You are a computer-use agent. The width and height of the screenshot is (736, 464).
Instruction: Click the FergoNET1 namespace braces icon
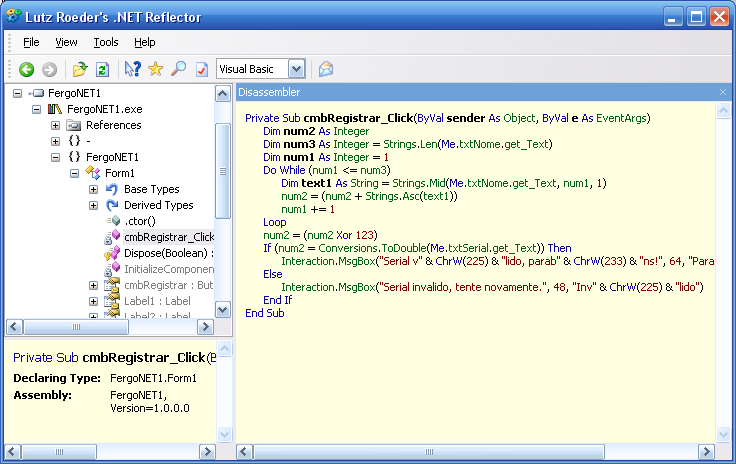[74, 157]
